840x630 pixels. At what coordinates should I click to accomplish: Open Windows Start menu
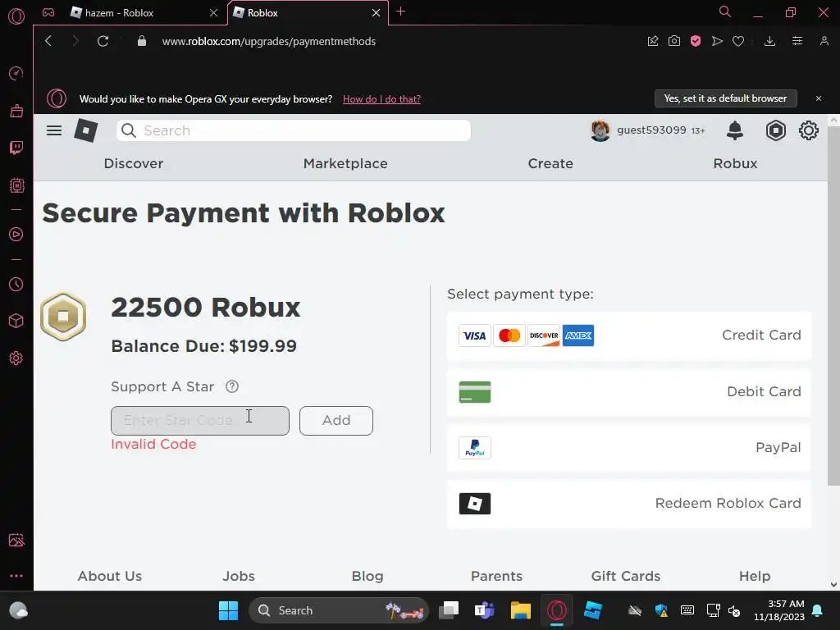tap(228, 610)
